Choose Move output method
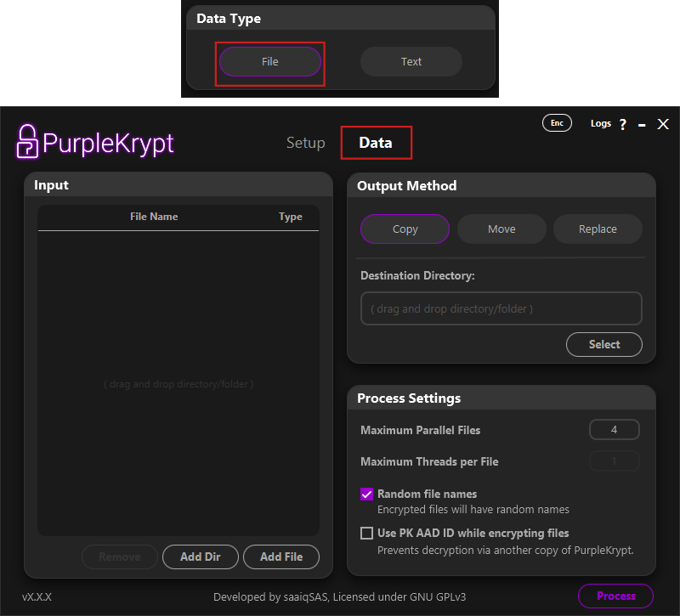Image resolution: width=680 pixels, height=616 pixels. [x=501, y=229]
